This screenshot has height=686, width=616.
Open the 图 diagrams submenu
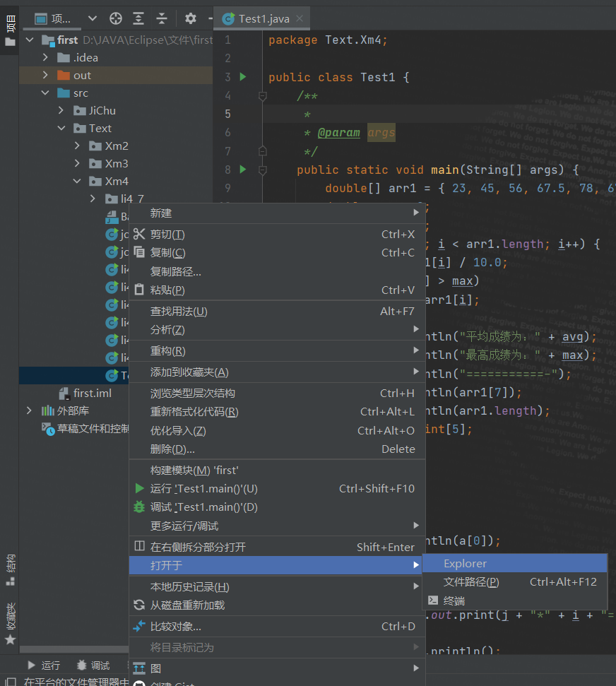[277, 668]
